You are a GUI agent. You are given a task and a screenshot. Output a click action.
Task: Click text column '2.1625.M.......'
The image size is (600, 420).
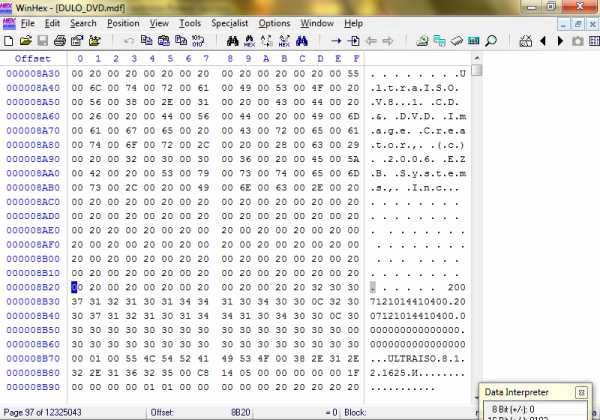click(x=417, y=373)
